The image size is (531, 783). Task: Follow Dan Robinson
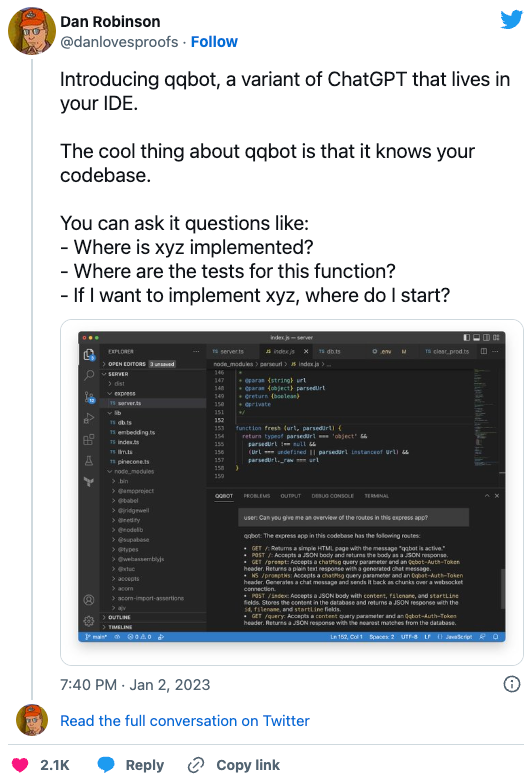coord(214,42)
